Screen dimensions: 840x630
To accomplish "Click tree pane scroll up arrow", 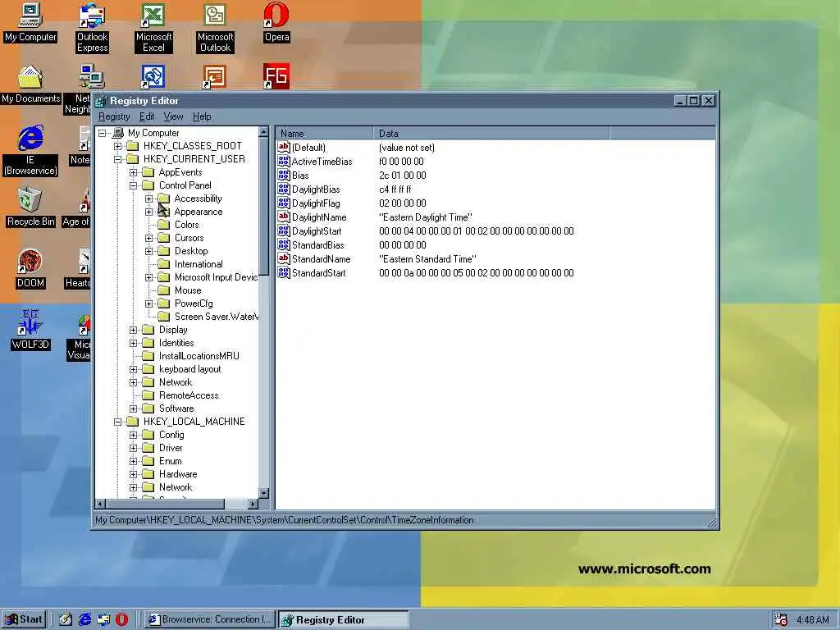I will tap(263, 132).
